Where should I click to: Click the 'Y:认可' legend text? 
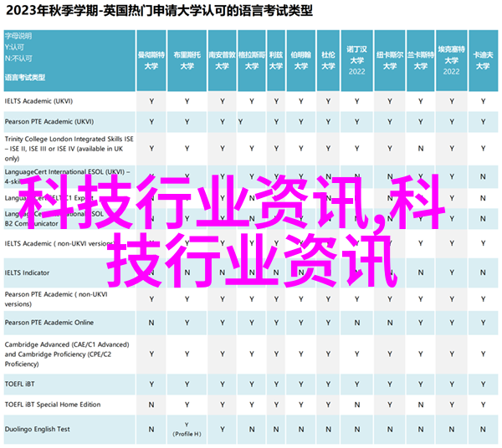pos(14,48)
